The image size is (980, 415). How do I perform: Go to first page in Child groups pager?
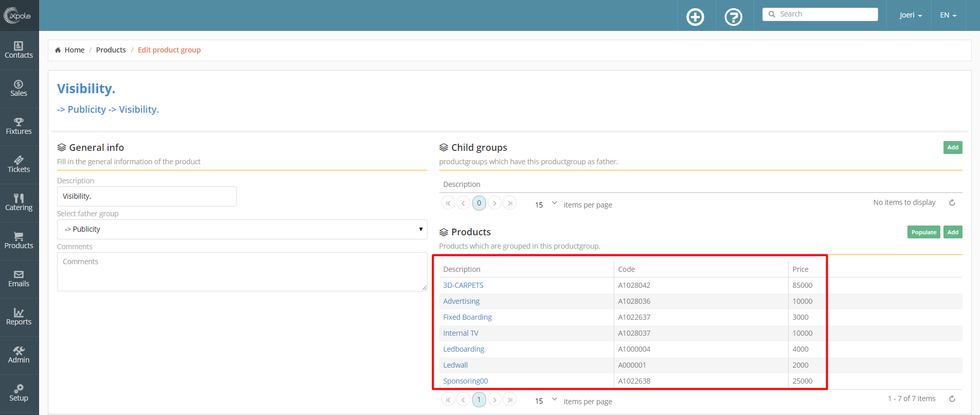coord(448,203)
